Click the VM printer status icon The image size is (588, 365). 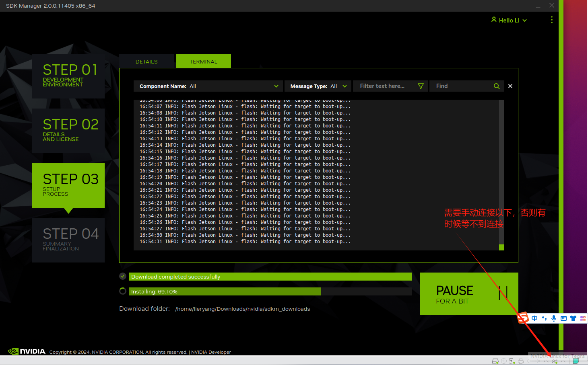(521, 361)
